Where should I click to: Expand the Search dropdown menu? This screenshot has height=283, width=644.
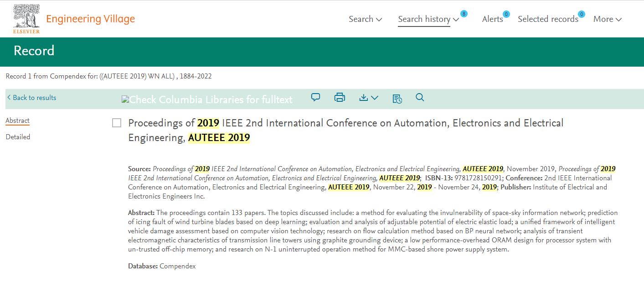(x=365, y=19)
